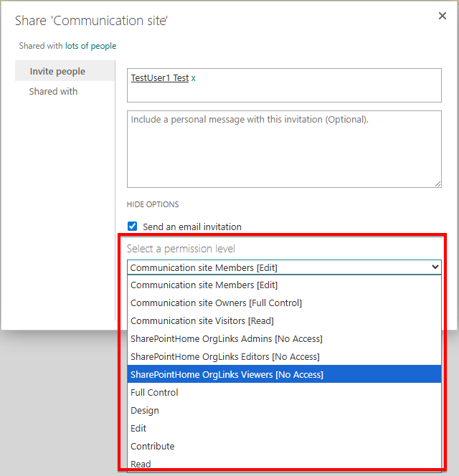Open the Shared with tab

53,92
